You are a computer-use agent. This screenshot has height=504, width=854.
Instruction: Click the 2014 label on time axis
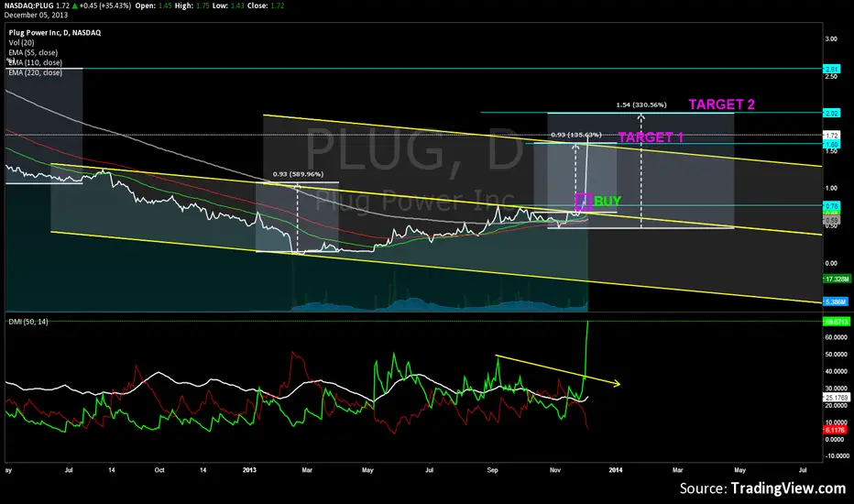tap(616, 470)
